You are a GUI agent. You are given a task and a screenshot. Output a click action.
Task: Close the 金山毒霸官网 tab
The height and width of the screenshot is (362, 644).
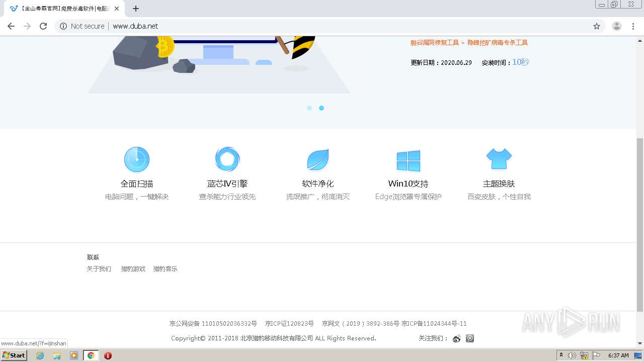point(117,9)
